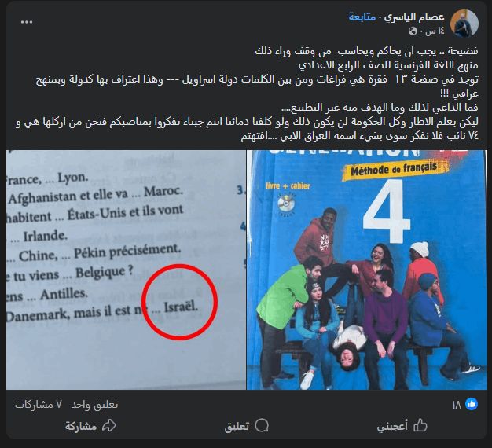Open the author name عصام الياسري
The height and width of the screenshot is (448, 492).
click(414, 17)
